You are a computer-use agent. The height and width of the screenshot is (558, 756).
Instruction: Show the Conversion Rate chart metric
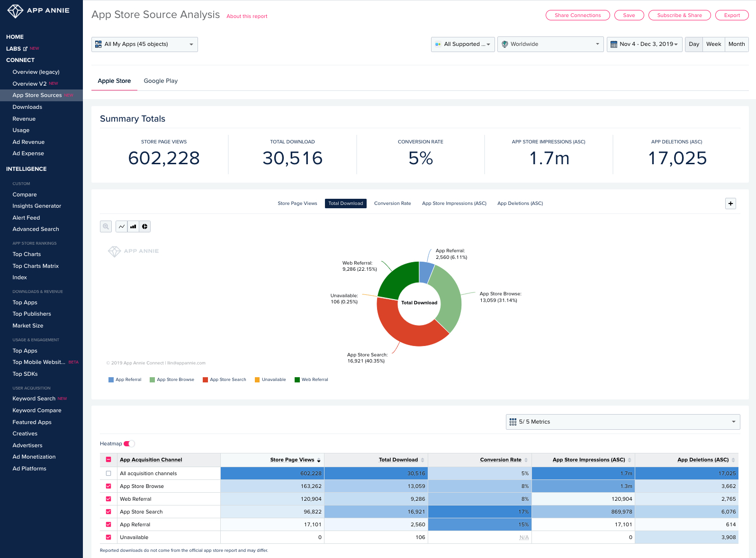(393, 204)
